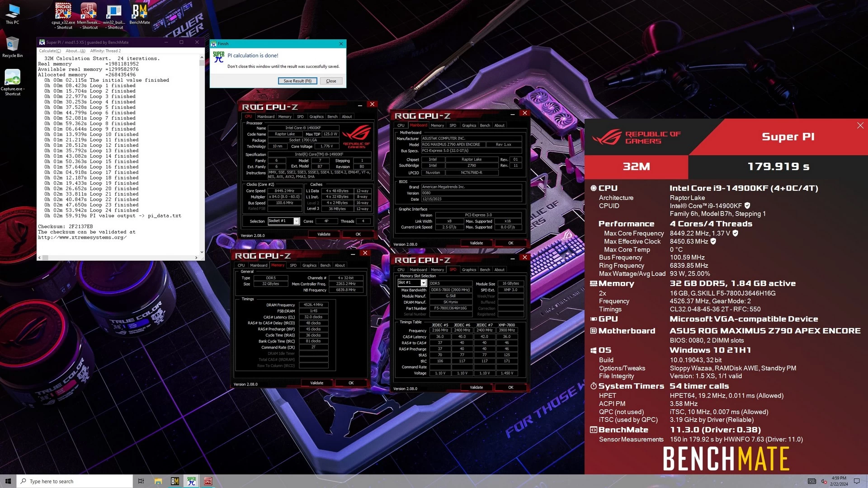Open the Affinity: Thread 2 menu
This screenshot has width=868, height=488.
pyautogui.click(x=105, y=51)
